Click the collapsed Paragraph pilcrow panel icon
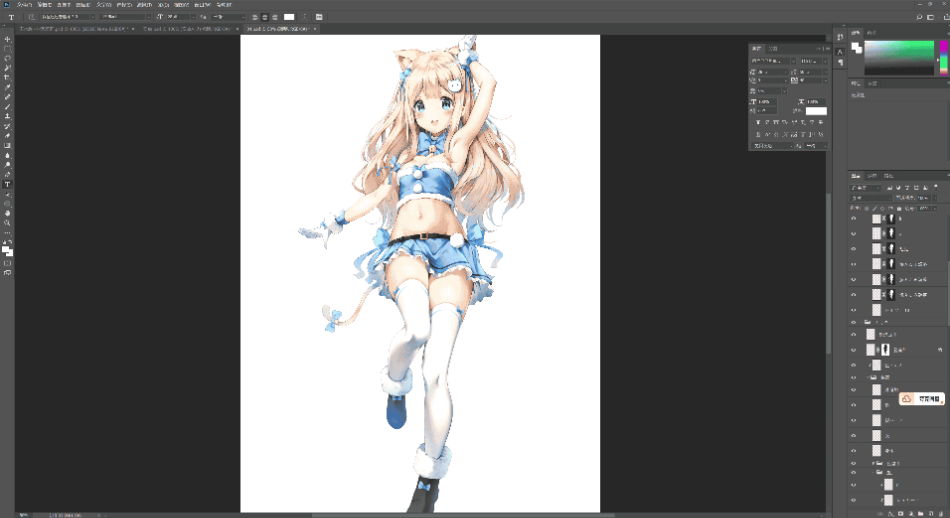Image resolution: width=950 pixels, height=518 pixels. (x=840, y=62)
